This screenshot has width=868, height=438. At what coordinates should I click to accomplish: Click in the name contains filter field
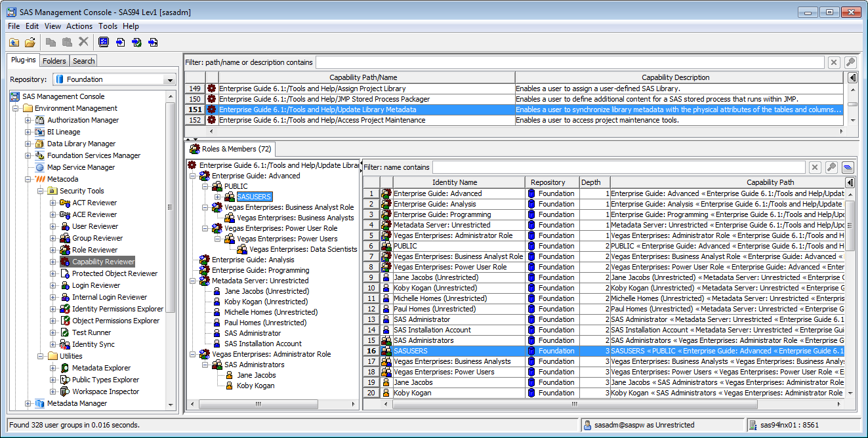pyautogui.click(x=619, y=167)
